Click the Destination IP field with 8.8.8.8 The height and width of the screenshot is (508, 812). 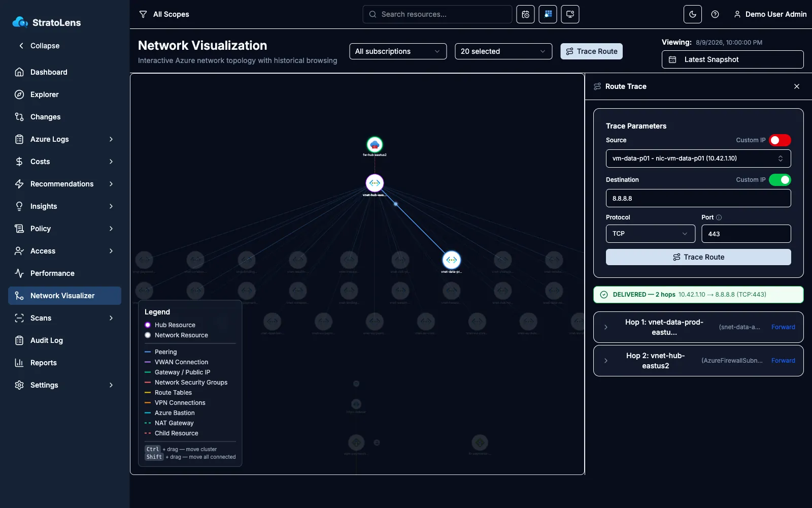click(x=698, y=198)
